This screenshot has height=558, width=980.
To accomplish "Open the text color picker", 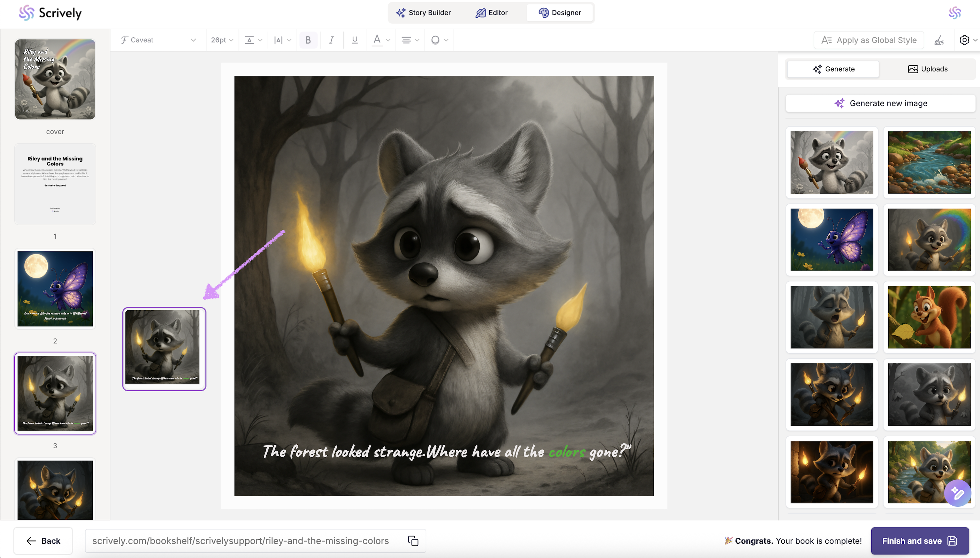I will (381, 40).
